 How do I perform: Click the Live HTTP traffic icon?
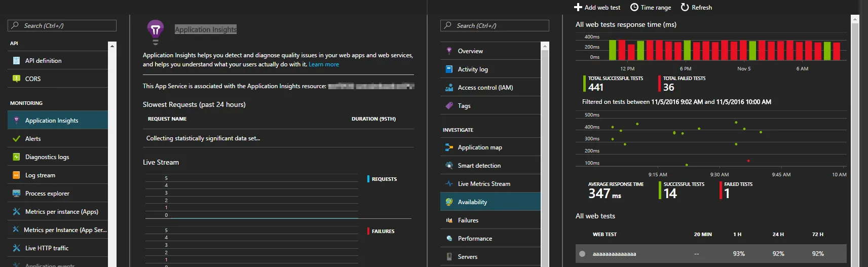click(16, 248)
